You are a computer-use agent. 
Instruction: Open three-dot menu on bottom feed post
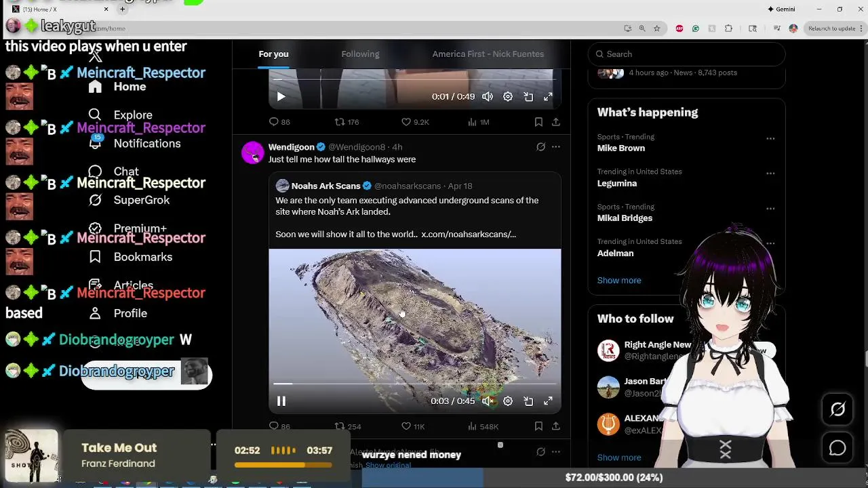[x=555, y=452]
